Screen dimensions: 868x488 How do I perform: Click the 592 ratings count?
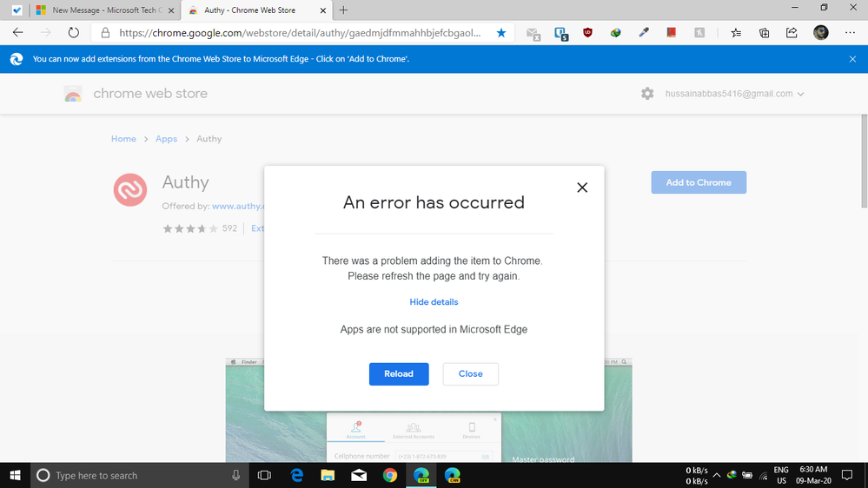click(x=229, y=228)
